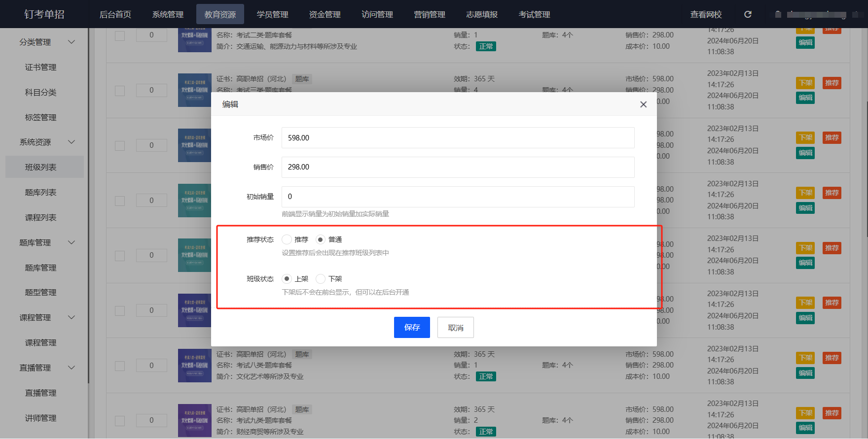Select 上架 radio for 班级状态
Screen dimensions: 868x439
pos(287,279)
